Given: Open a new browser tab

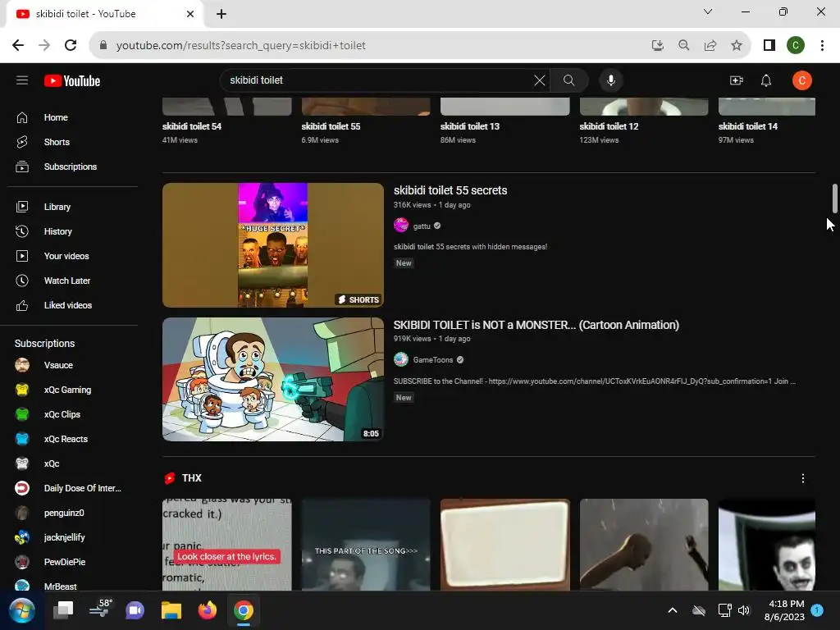Looking at the screenshot, I should click(221, 14).
